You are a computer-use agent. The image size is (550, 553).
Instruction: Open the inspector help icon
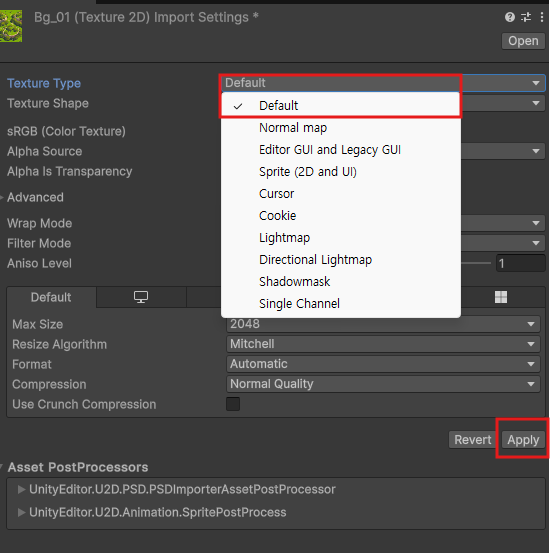click(x=509, y=17)
